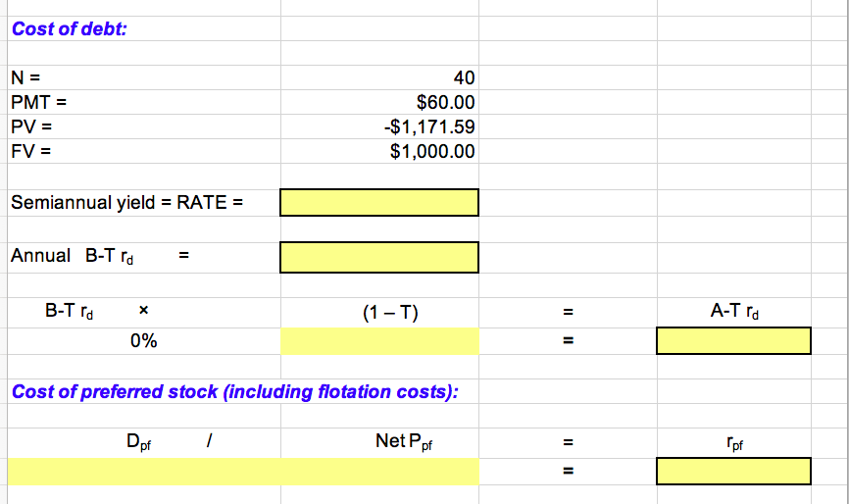The width and height of the screenshot is (849, 504).
Task: Select the $60.00 payment cell
Action: click(379, 102)
